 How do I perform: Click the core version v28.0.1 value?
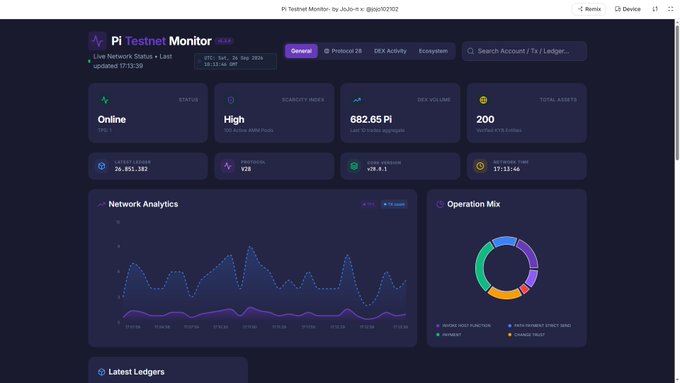(377, 169)
